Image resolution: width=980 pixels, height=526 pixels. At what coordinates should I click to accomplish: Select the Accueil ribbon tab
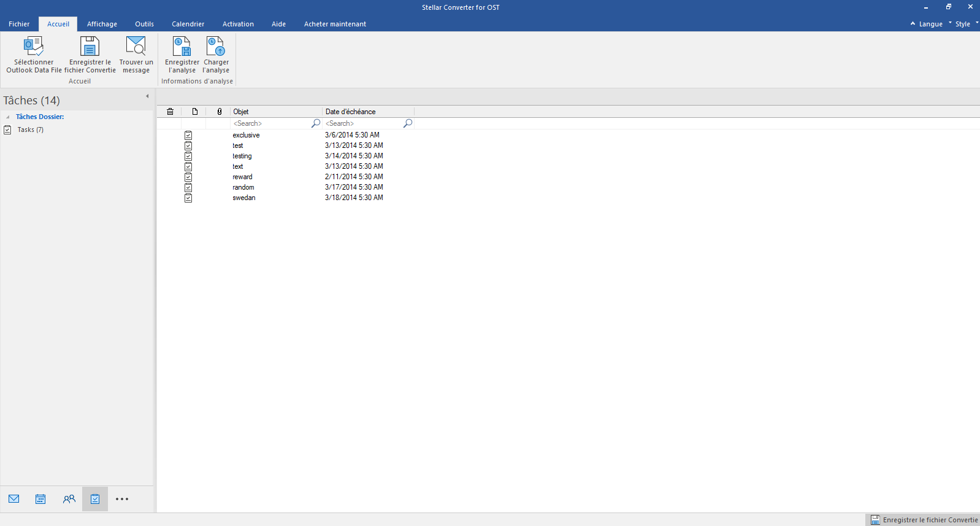coord(58,24)
